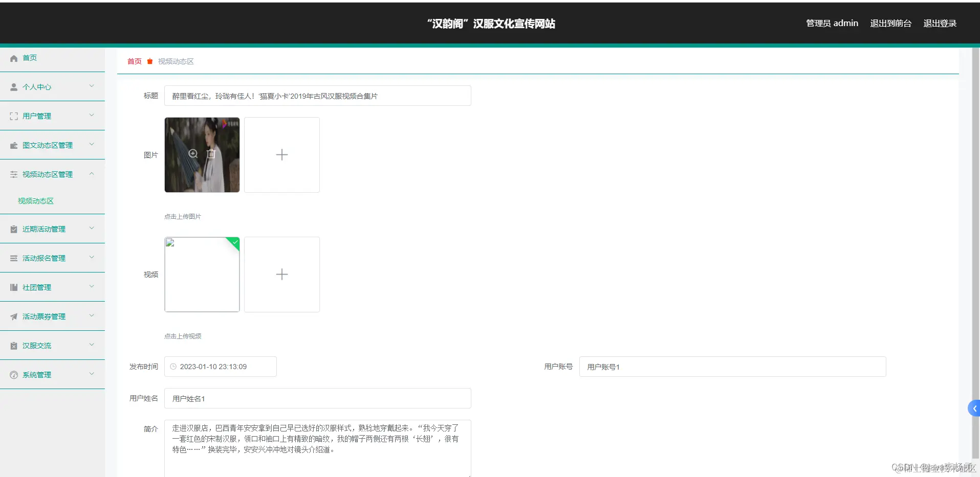Expand the 系统管理 chevron
This screenshot has width=980, height=477.
click(92, 374)
